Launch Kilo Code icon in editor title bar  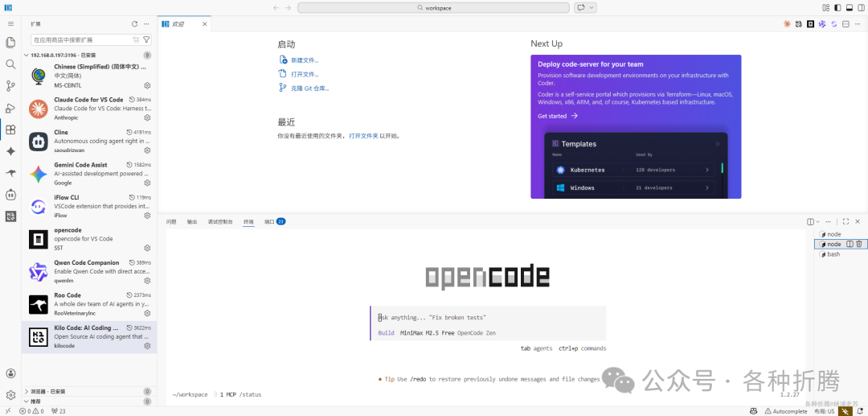(x=798, y=24)
